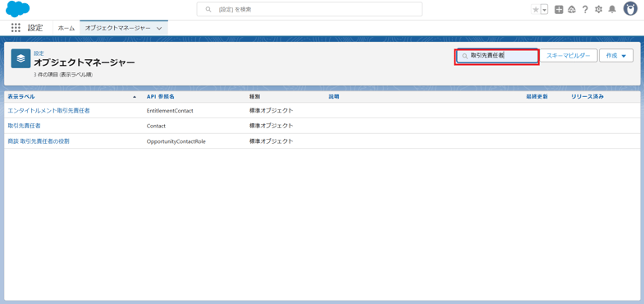Open the notifications bell icon
This screenshot has height=304, width=644.
click(612, 10)
